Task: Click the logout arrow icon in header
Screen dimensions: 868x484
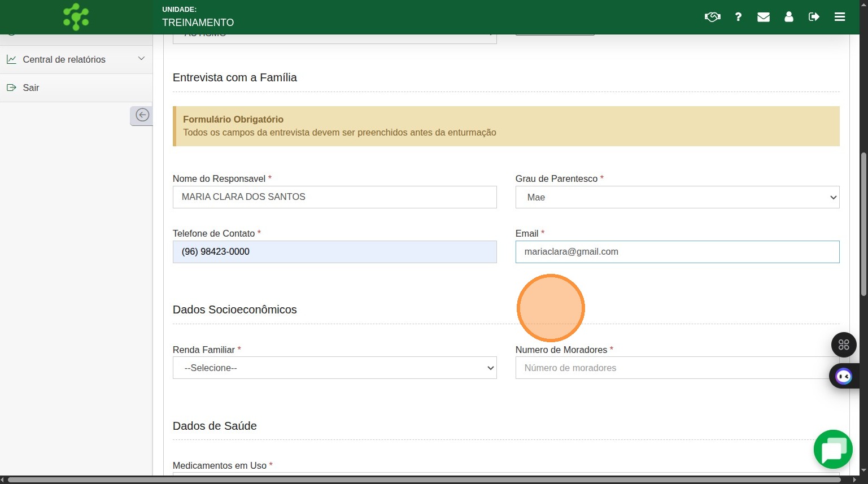Action: tap(814, 17)
